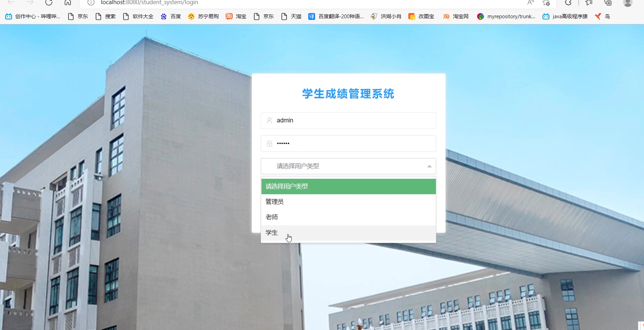Open the browser extensions puzzle icon
The width and height of the screenshot is (644, 330).
[x=568, y=2]
